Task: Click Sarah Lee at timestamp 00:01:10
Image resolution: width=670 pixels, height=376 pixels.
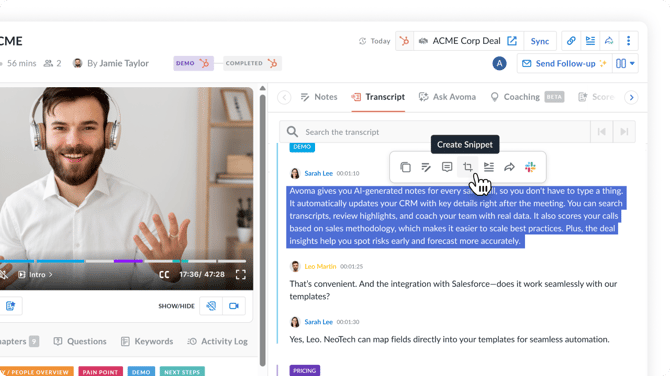Action: (x=318, y=173)
